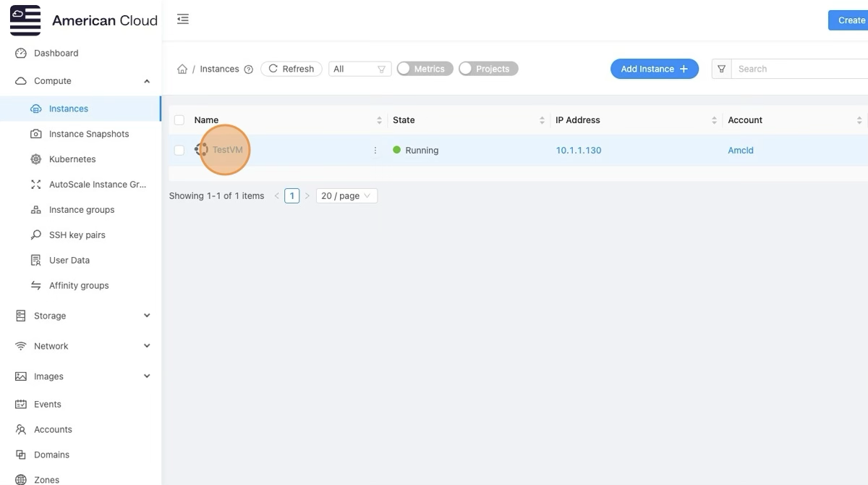Open the All filter dropdown
The image size is (868, 485).
point(359,69)
